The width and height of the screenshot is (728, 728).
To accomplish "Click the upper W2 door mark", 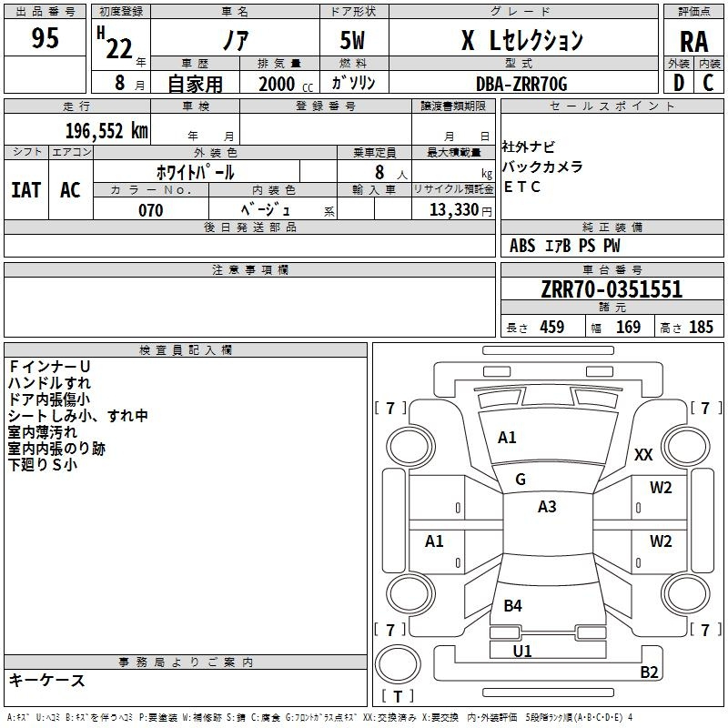I will click(x=661, y=488).
